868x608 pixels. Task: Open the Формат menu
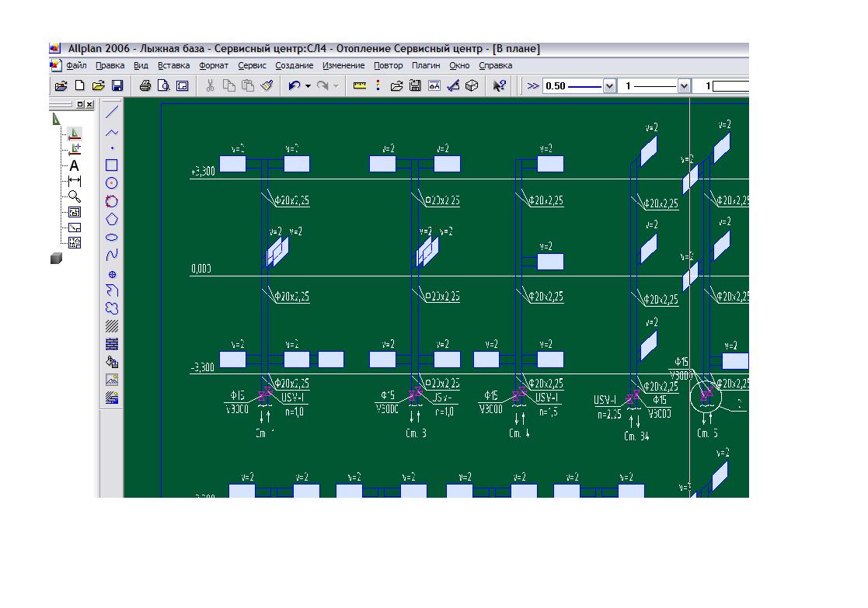tap(213, 66)
